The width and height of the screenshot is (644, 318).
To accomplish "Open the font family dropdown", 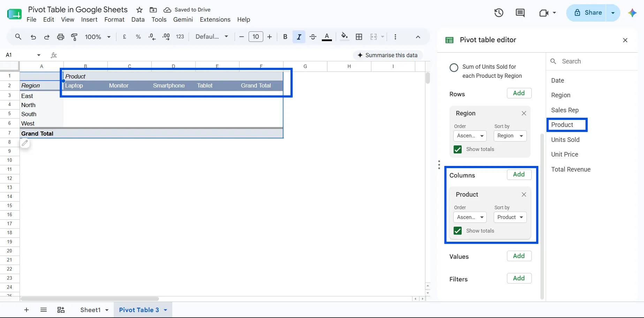I will (x=212, y=37).
